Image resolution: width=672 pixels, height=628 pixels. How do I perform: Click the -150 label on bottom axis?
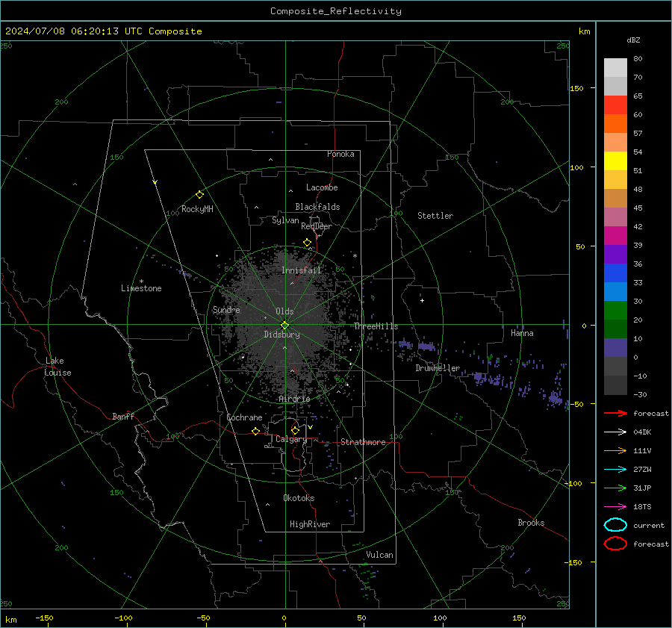44,618
